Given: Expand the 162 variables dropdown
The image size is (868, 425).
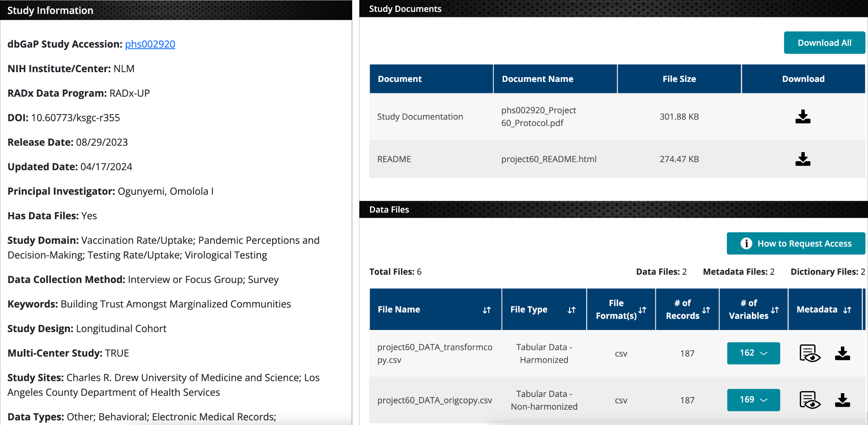Looking at the screenshot, I should [x=754, y=353].
